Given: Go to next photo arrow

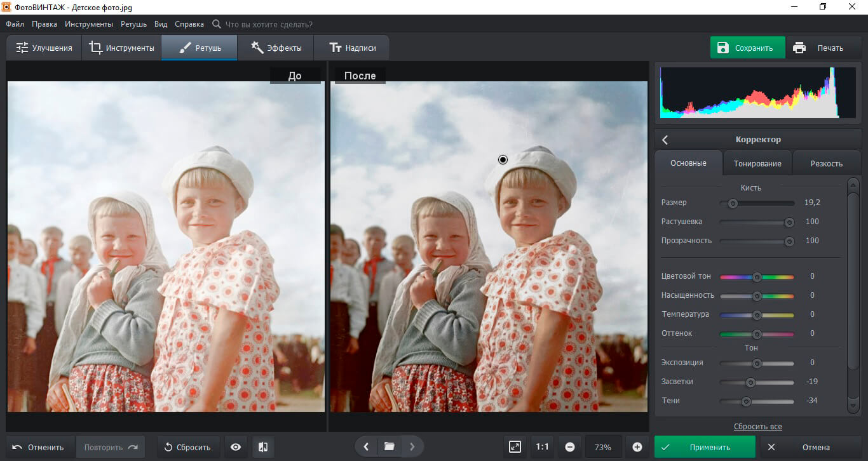Looking at the screenshot, I should (412, 446).
